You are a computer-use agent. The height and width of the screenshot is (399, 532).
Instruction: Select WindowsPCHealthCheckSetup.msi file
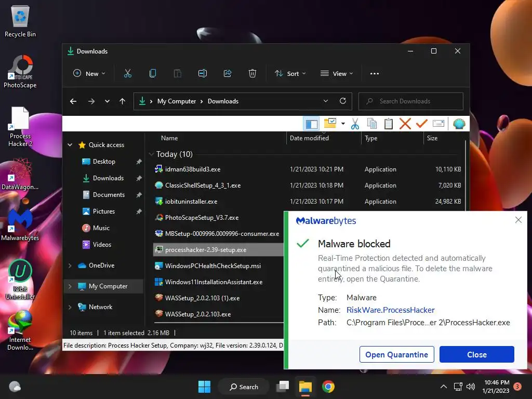pyautogui.click(x=212, y=266)
